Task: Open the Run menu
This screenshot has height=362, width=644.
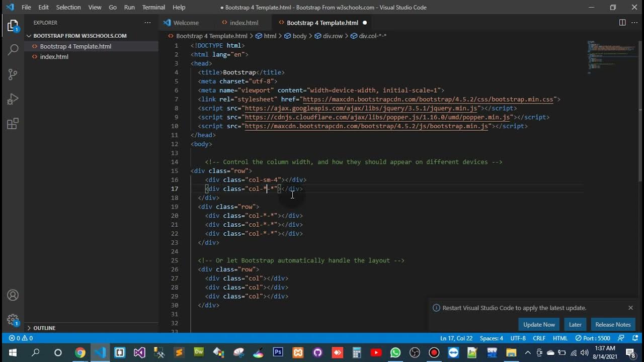Action: click(x=129, y=7)
